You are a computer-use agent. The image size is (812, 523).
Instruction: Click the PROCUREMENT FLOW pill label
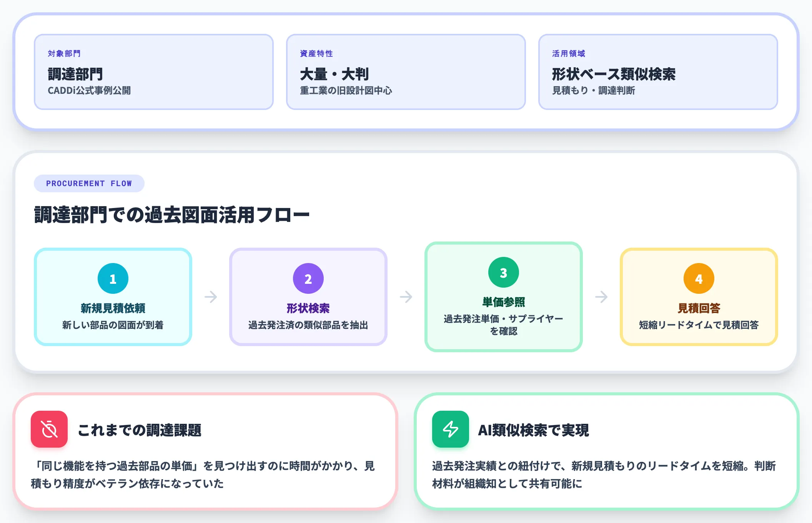[x=89, y=183]
